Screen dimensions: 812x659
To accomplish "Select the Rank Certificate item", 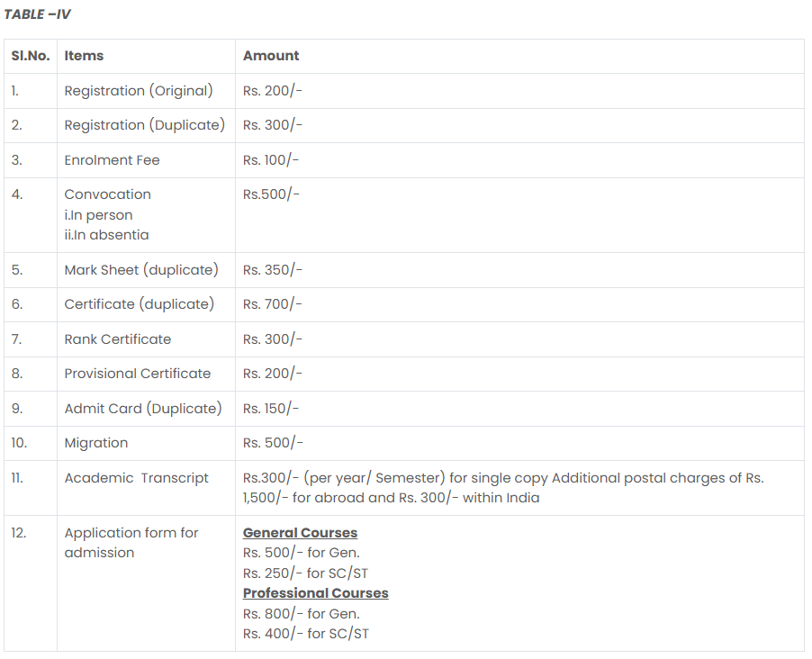I will (117, 339).
